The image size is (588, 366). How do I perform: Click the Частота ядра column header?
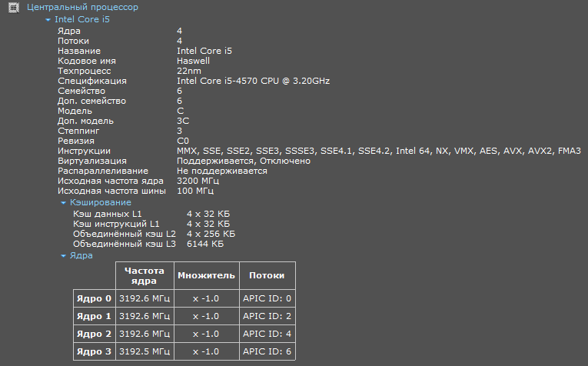pyautogui.click(x=145, y=275)
